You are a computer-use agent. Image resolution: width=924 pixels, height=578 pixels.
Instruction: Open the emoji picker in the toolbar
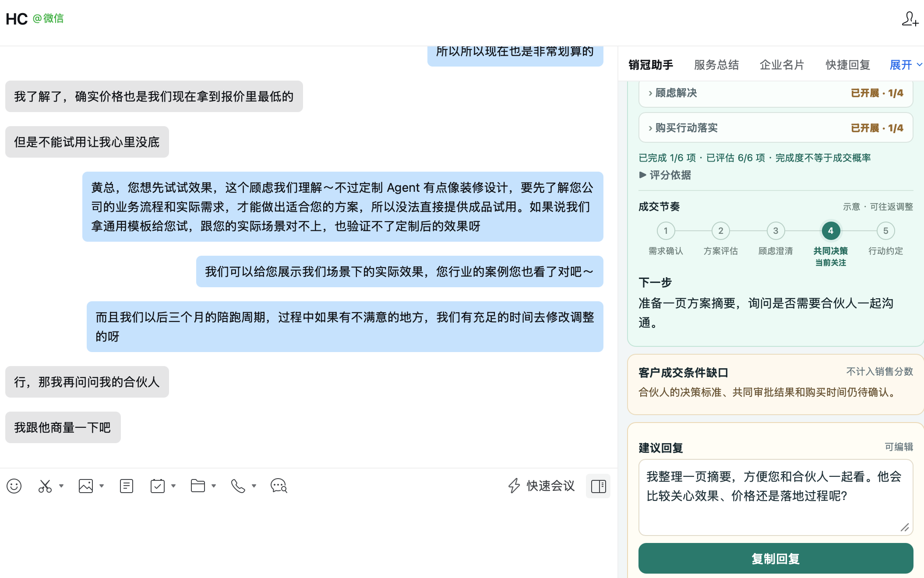coord(14,486)
